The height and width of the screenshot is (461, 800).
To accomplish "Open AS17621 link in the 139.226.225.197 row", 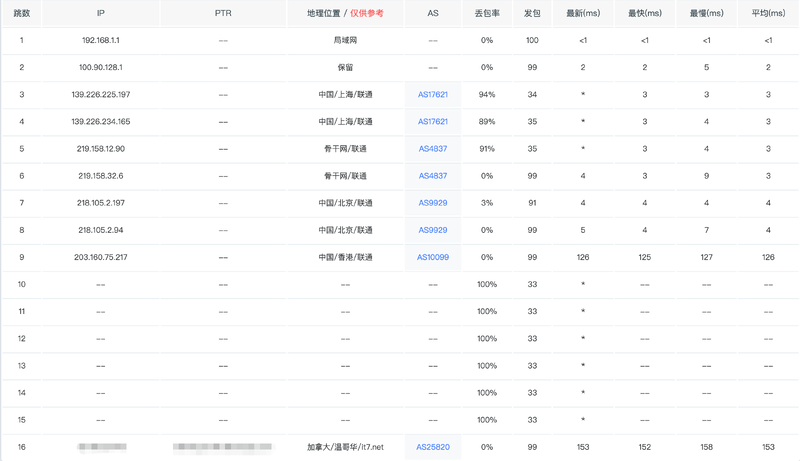I will point(433,94).
